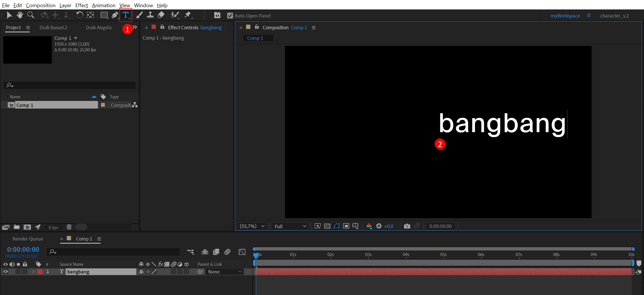
Task: Click the 8 bpc color depth button
Action: (54, 227)
